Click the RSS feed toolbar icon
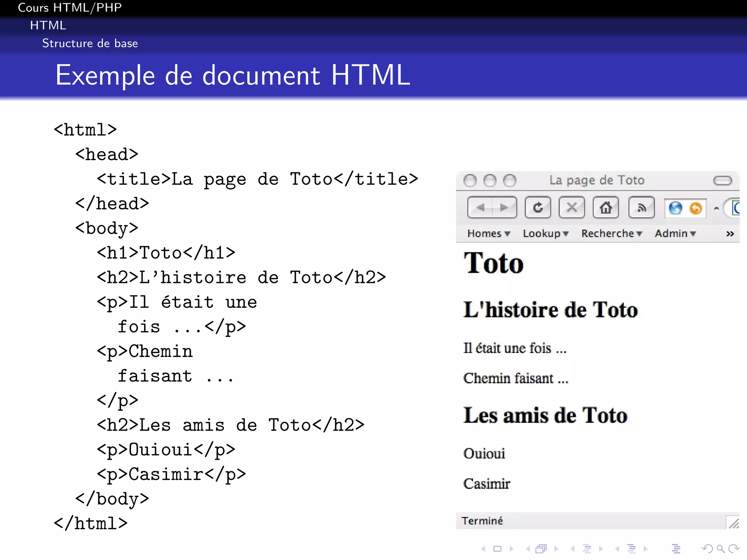The image size is (747, 560). [642, 207]
